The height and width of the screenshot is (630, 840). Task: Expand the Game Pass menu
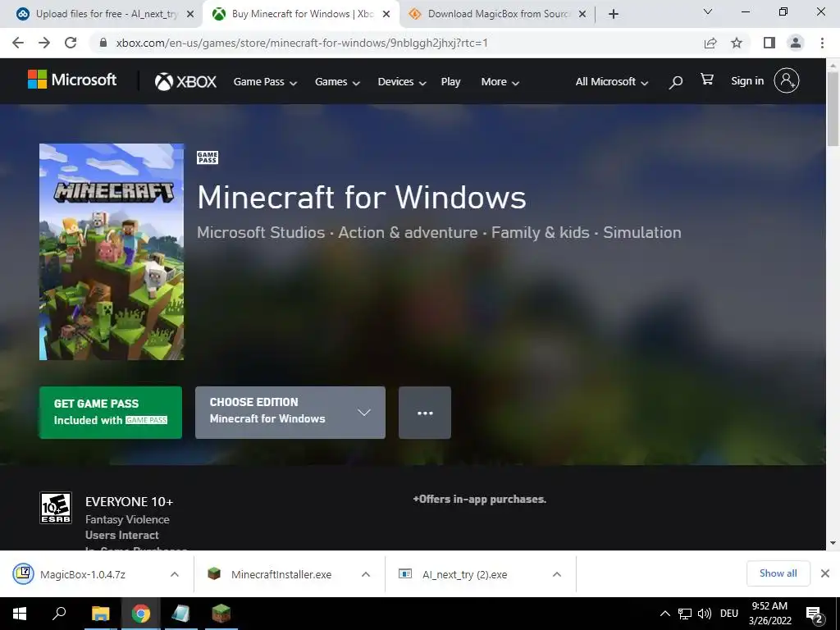click(265, 82)
